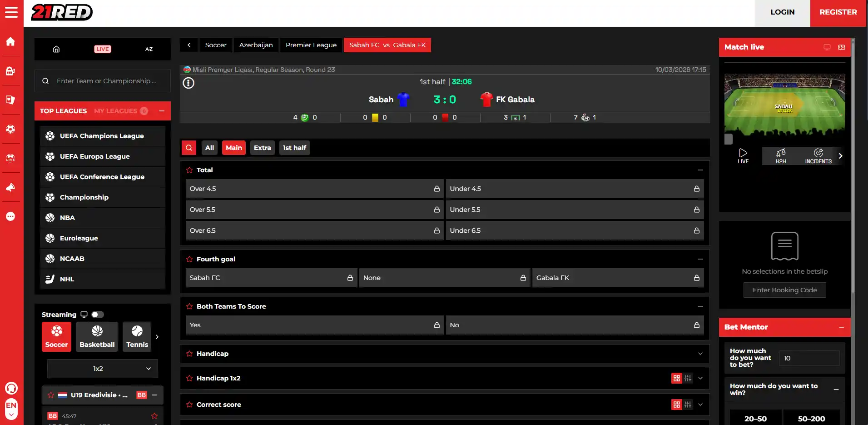Open sports via sidebar soccer ball icon
The image size is (868, 425).
coord(10,129)
